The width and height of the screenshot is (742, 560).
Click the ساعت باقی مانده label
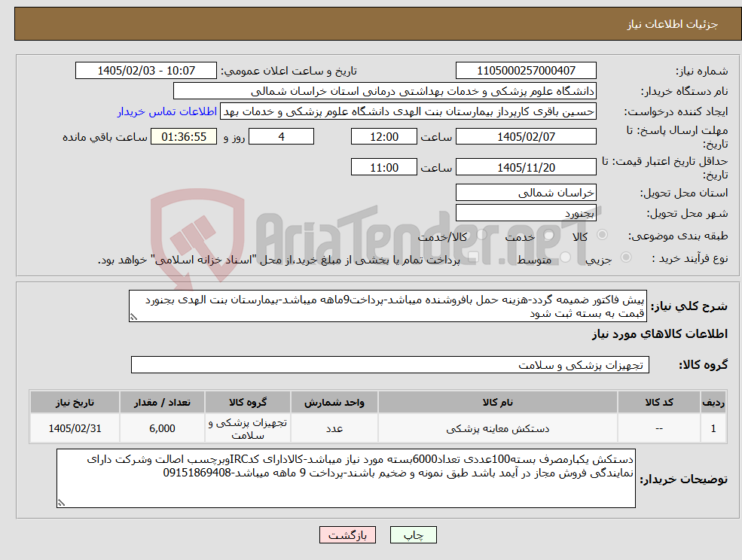[x=105, y=137]
